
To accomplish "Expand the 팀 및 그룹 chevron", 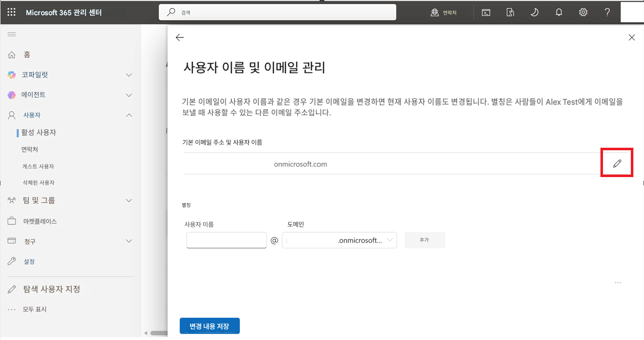I will (129, 201).
